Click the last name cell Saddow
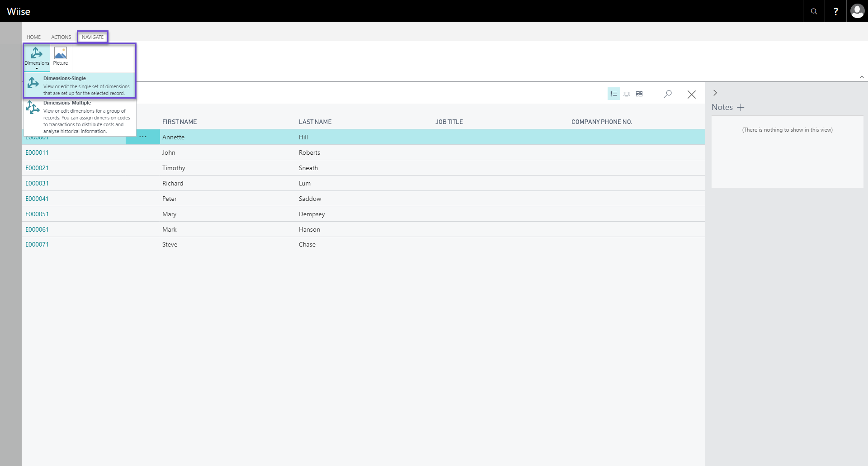The width and height of the screenshot is (868, 466). click(310, 199)
